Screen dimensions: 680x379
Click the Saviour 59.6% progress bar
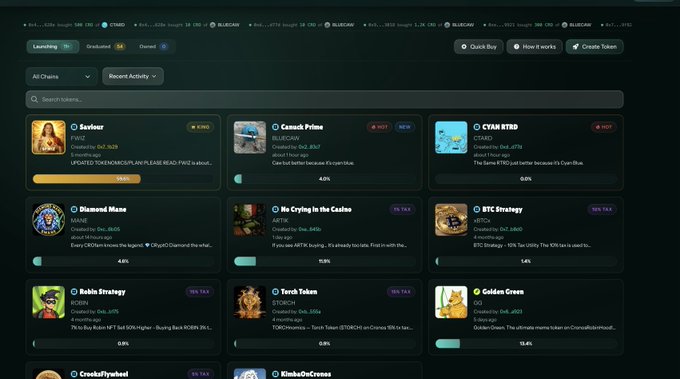point(123,179)
